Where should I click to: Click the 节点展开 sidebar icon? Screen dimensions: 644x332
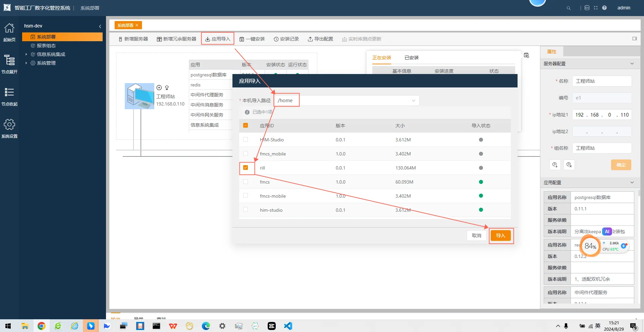(9, 60)
